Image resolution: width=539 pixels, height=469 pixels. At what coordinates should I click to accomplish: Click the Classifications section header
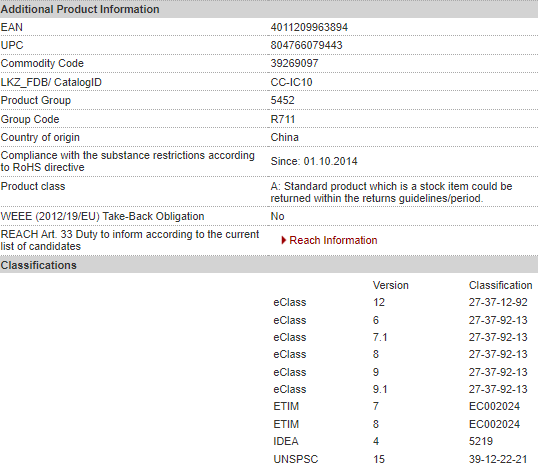tap(38, 265)
